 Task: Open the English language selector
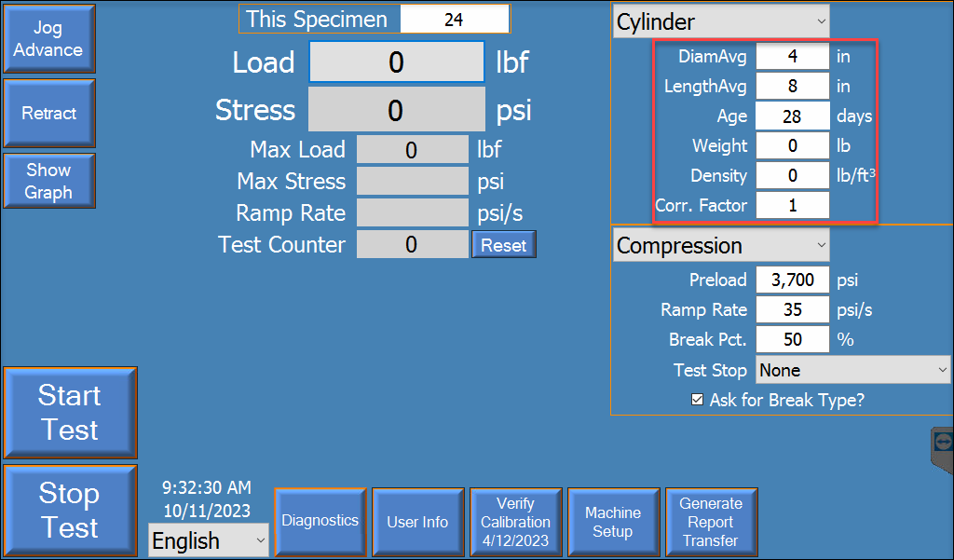[208, 540]
